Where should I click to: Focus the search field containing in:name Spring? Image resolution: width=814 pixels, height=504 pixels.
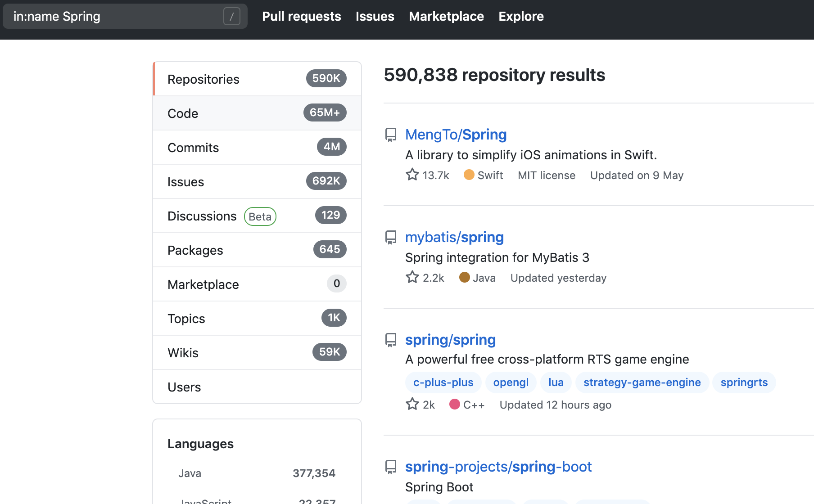click(x=125, y=16)
